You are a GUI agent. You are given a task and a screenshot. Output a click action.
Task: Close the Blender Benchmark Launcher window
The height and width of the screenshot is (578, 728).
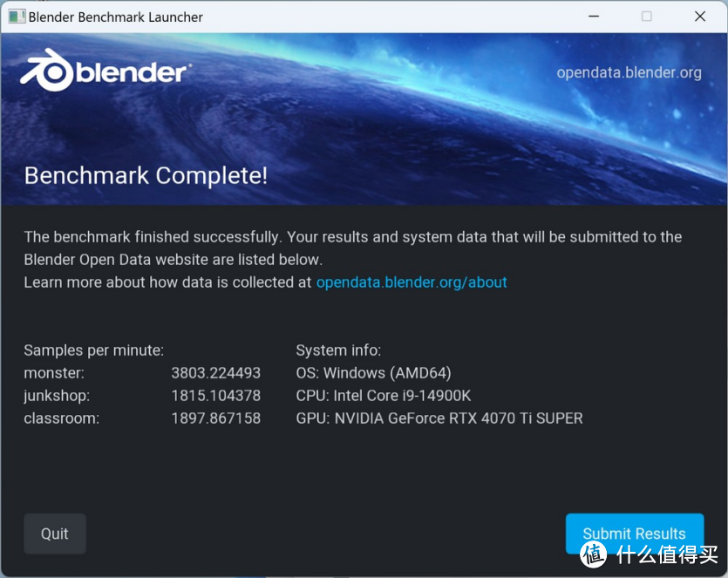pyautogui.click(x=700, y=17)
